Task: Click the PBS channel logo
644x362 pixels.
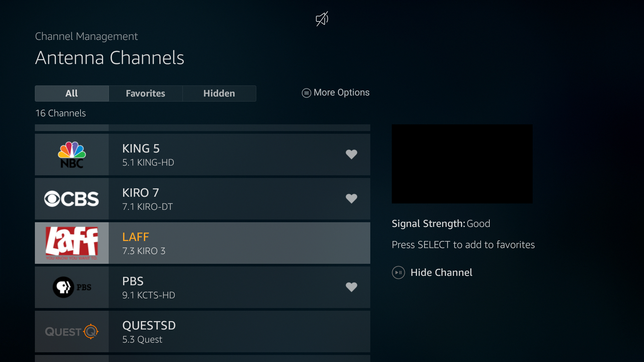Action: pos(72,287)
